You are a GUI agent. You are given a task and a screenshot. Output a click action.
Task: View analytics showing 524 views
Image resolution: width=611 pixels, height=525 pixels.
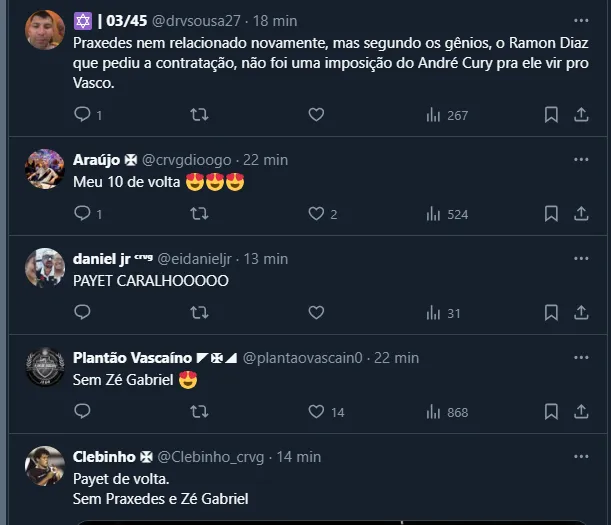point(446,213)
